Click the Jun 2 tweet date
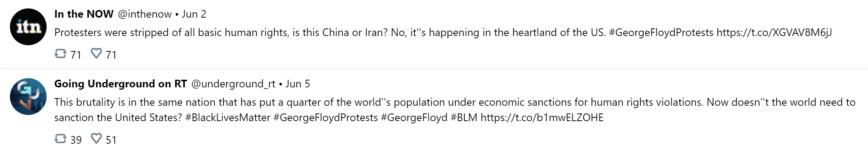868x151 pixels. [194, 14]
